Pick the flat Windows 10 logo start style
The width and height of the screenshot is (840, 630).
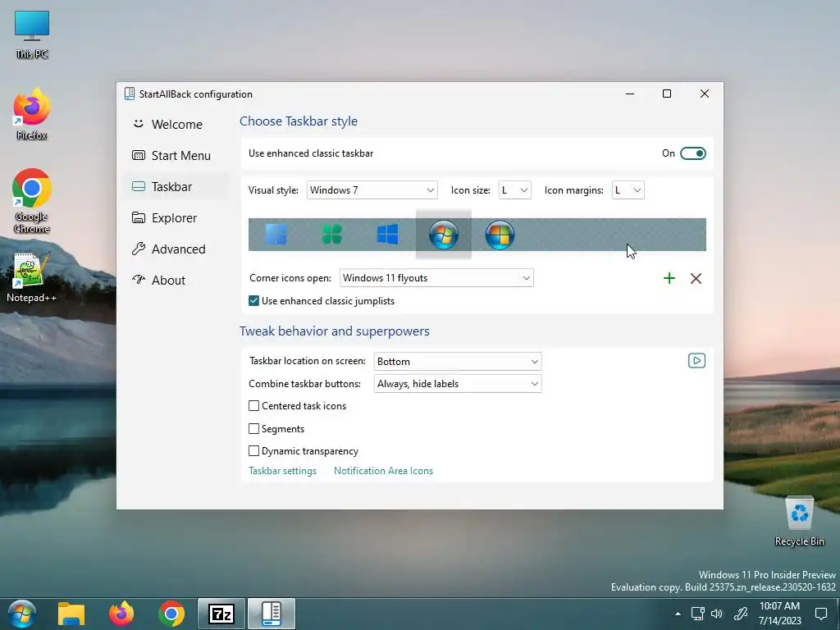click(x=387, y=234)
